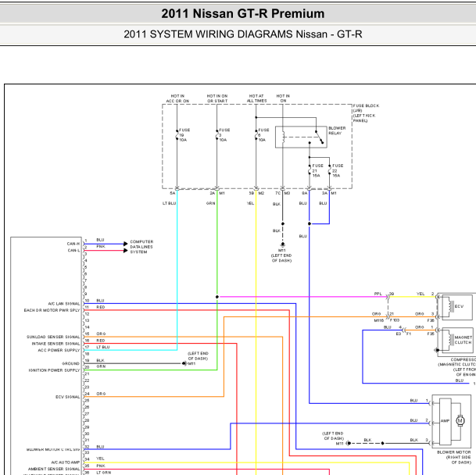Viewport: 476px width, 475px height.
Task: Select the 'FUSE 3 10A' label
Action: click(x=224, y=134)
